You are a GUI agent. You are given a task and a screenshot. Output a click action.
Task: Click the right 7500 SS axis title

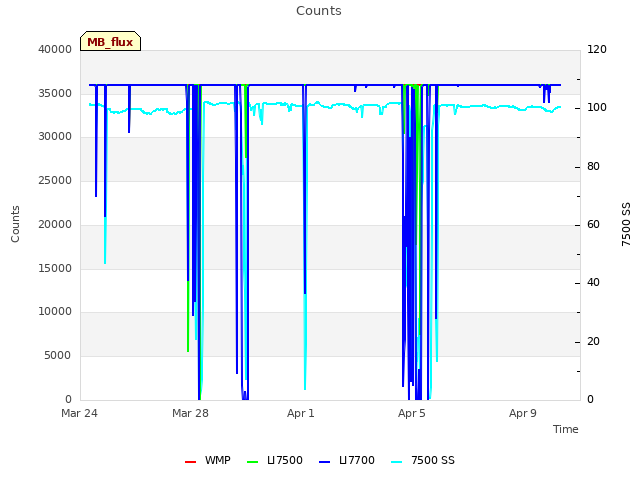[626, 224]
